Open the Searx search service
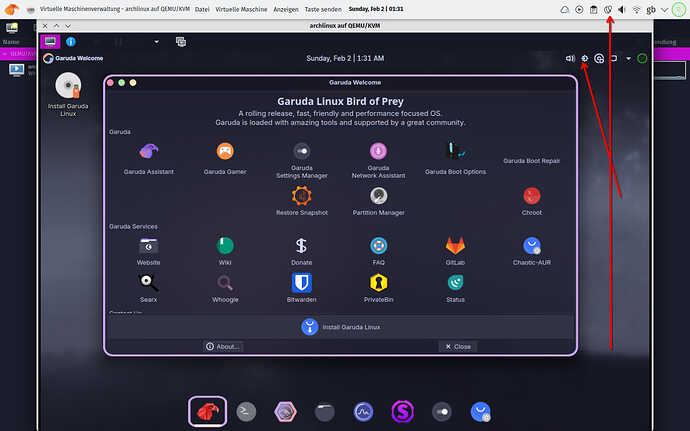Viewport: 690px width, 431px height. 148,288
